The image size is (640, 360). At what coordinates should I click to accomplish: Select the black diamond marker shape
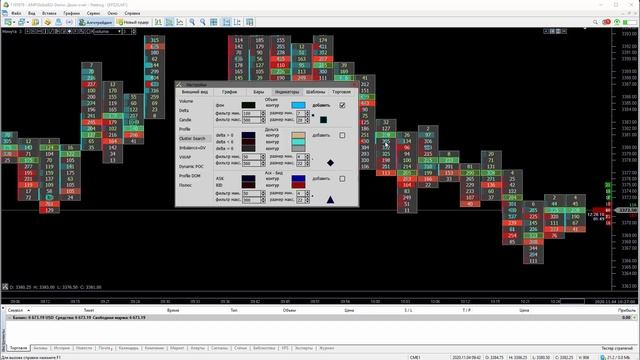pos(330,163)
